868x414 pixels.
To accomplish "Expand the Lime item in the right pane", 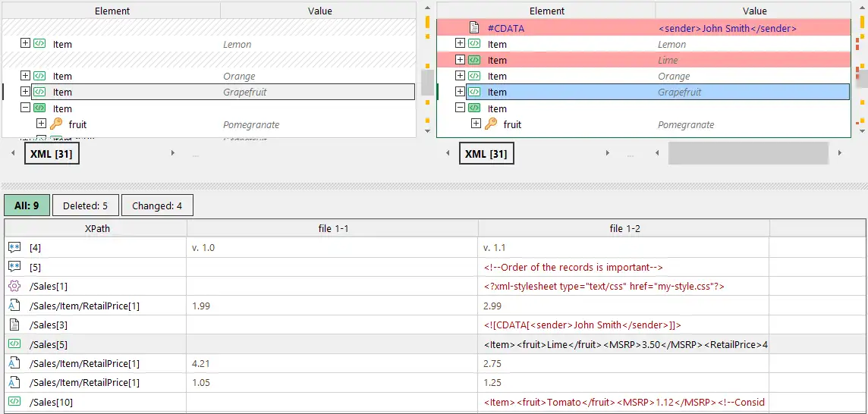I will coord(460,59).
